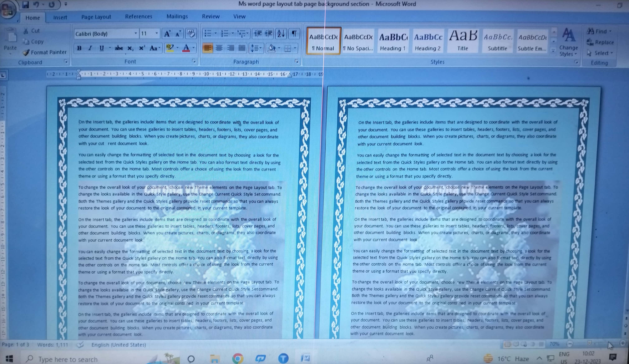Toggle Show/Hide paragraph marks icon
This screenshot has width=629, height=364.
tap(294, 33)
